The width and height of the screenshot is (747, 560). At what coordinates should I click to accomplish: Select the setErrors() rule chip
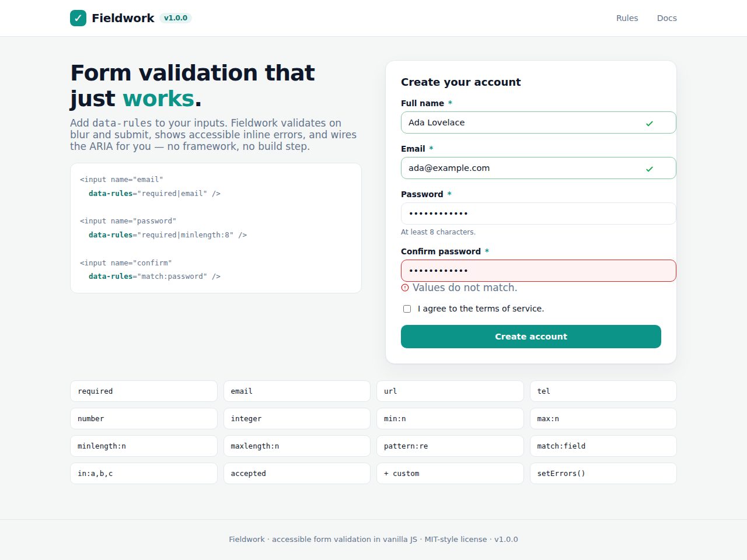[x=603, y=474]
